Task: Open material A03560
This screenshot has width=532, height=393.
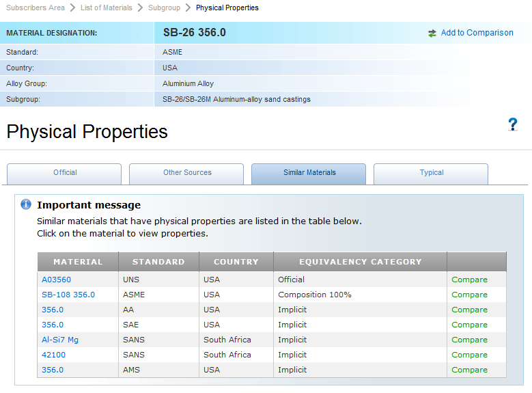Action: point(56,280)
